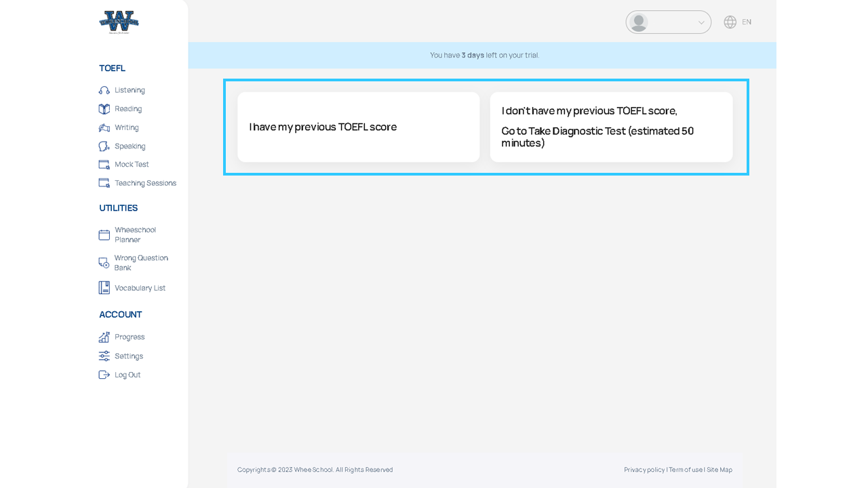Click the Wheeschool logo

pyautogui.click(x=119, y=22)
